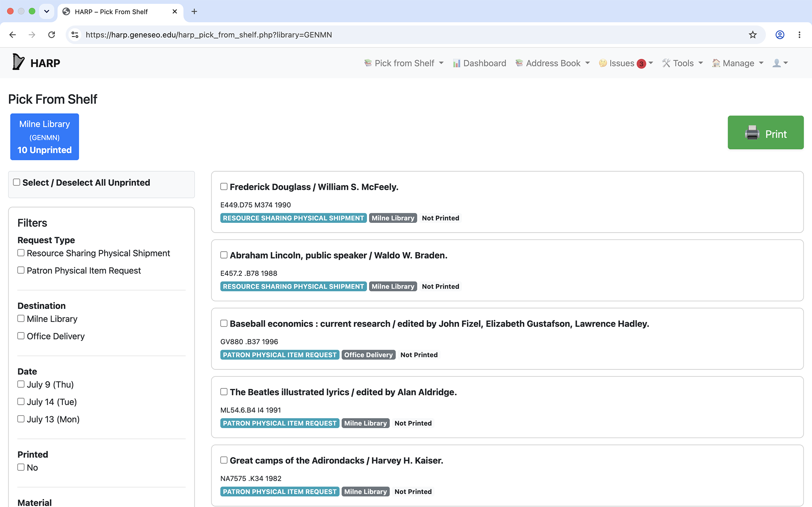Expand the Issues dropdown menu

click(651, 63)
